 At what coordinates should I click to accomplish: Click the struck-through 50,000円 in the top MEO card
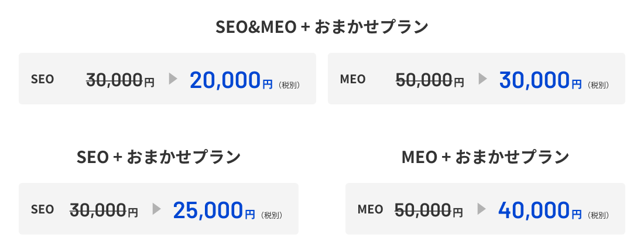click(x=430, y=79)
